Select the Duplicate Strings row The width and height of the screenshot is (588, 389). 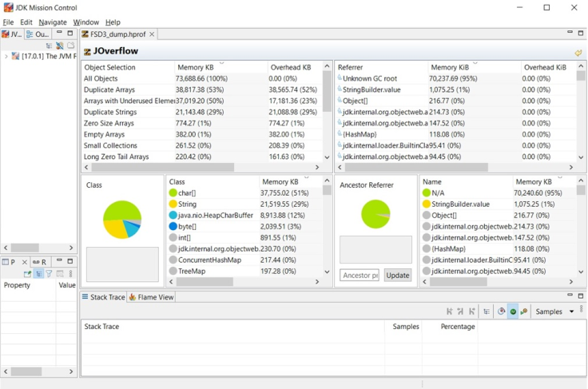pyautogui.click(x=202, y=112)
